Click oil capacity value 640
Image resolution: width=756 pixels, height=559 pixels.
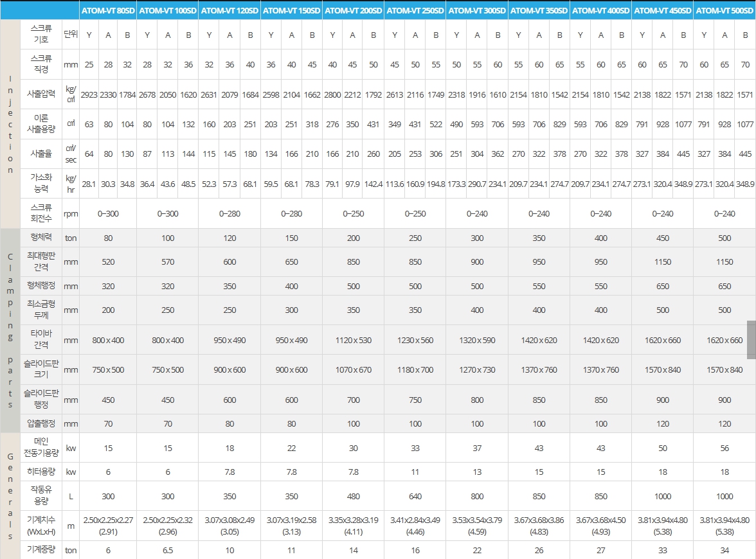(x=415, y=496)
